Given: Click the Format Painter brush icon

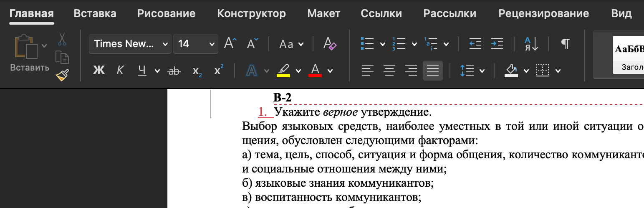Looking at the screenshot, I should pos(62,75).
